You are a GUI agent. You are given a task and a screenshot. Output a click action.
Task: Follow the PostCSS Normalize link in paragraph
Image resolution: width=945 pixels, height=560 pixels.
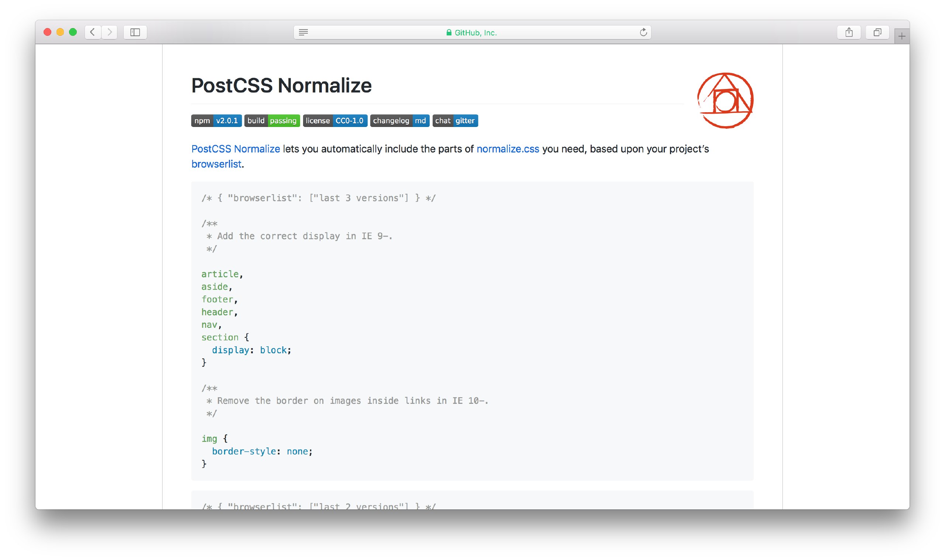236,149
